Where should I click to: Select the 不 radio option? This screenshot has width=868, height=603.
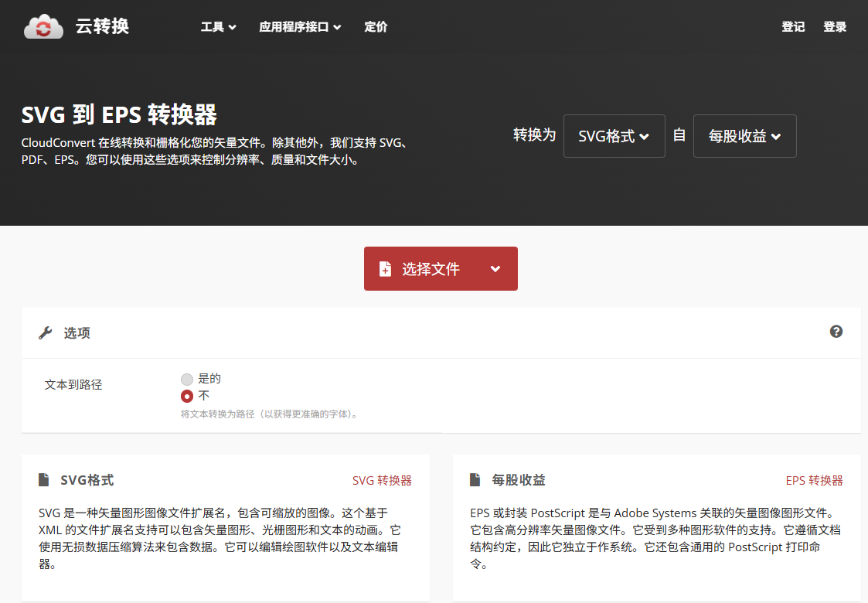tap(187, 396)
